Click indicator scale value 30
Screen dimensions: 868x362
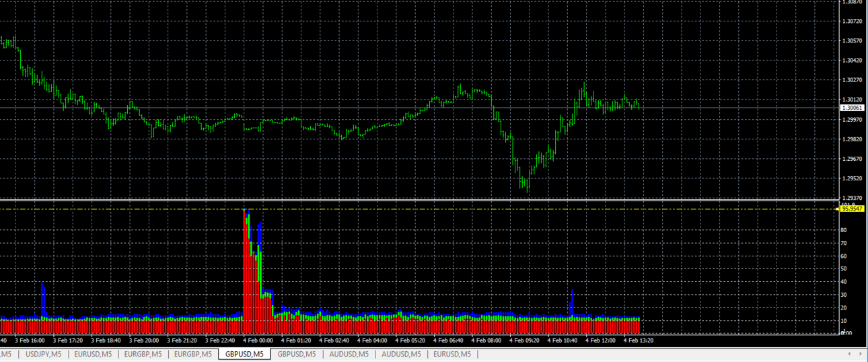point(844,295)
